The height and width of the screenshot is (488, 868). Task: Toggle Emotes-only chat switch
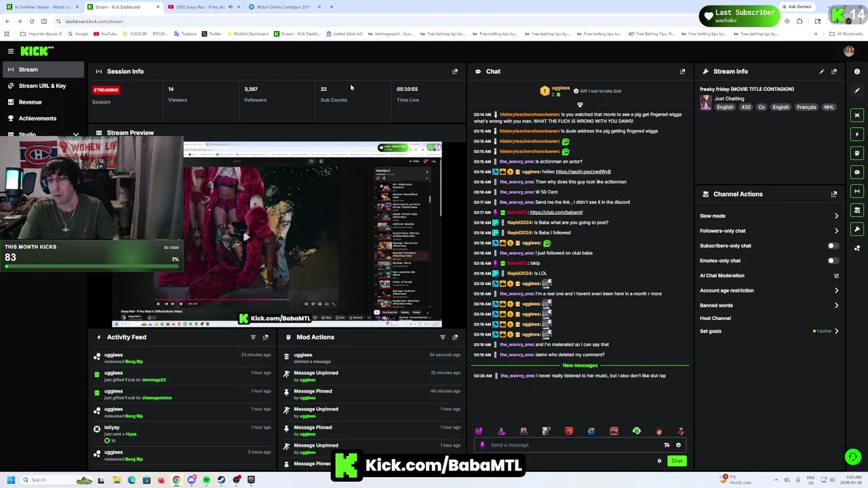[833, 260]
